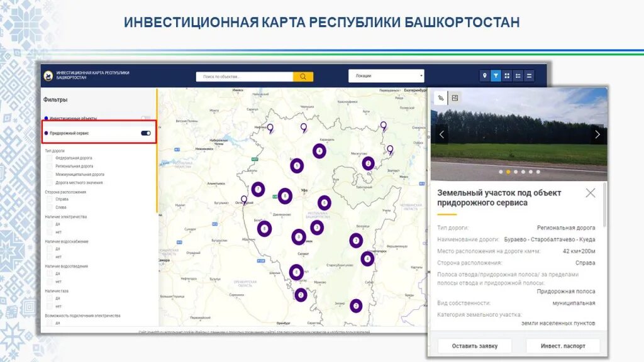The width and height of the screenshot is (644, 362).
Task: Click the Bashkortostan investment map logo
Action: click(x=48, y=75)
